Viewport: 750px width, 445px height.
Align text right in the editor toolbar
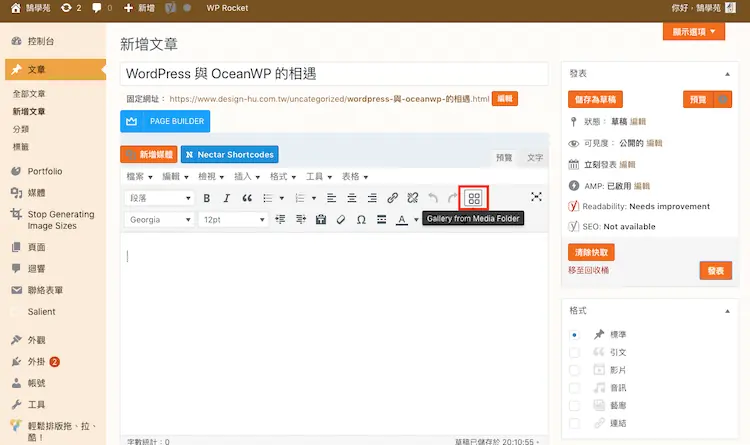[x=372, y=198]
